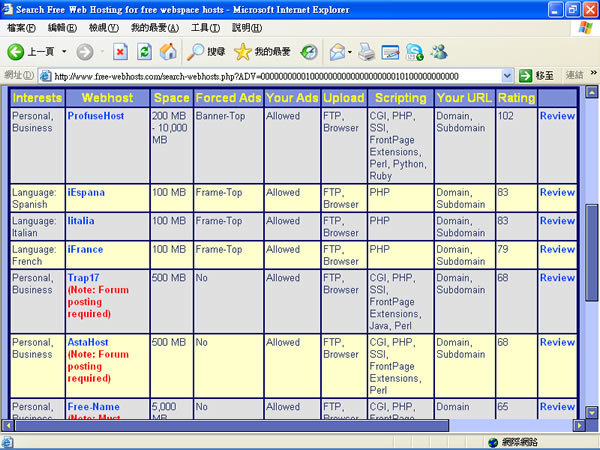Screen dimensions: 600x450
Task: Refresh the page with the green arrows icon
Action: (x=144, y=52)
